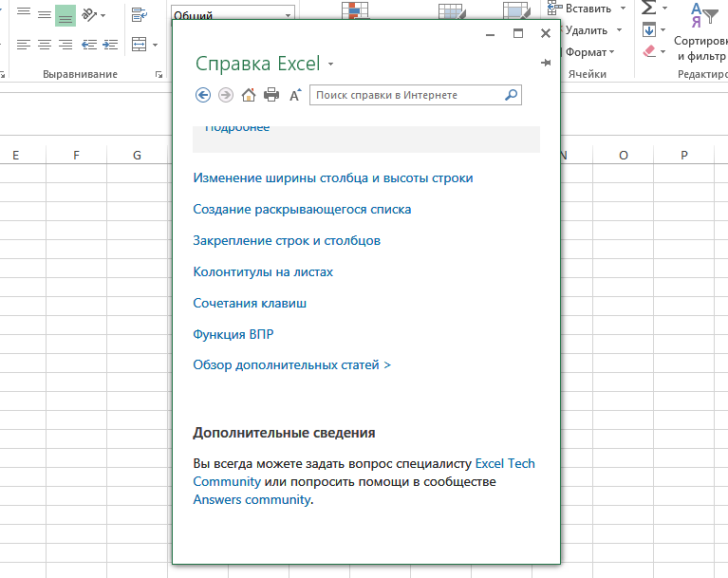This screenshot has height=578, width=728.
Task: Open the Удалить dropdown arrow
Action: [619, 30]
